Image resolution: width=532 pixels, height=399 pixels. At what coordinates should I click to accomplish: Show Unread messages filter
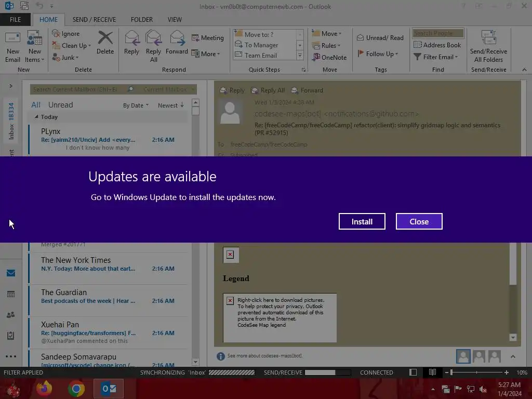tap(60, 105)
